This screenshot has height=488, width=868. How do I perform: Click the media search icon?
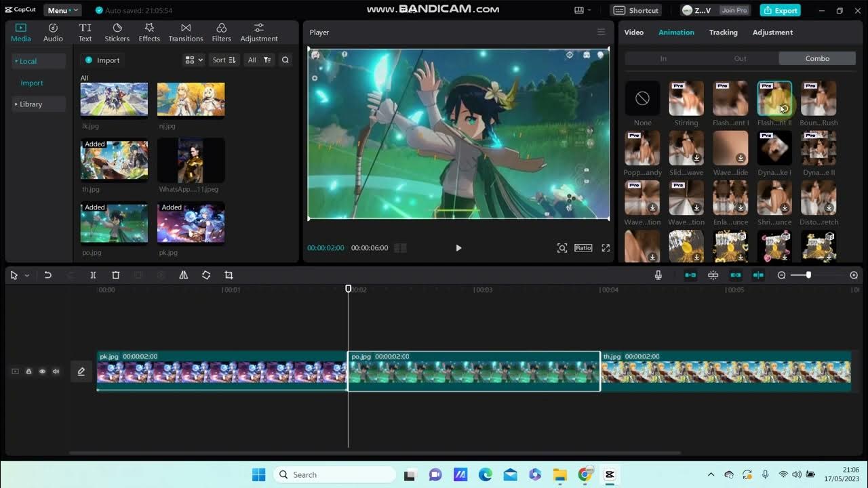285,60
